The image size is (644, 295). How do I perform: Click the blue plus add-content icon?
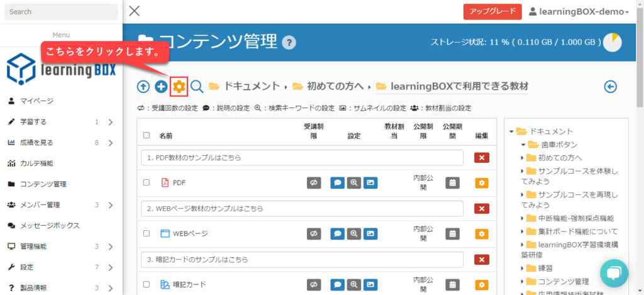[161, 87]
